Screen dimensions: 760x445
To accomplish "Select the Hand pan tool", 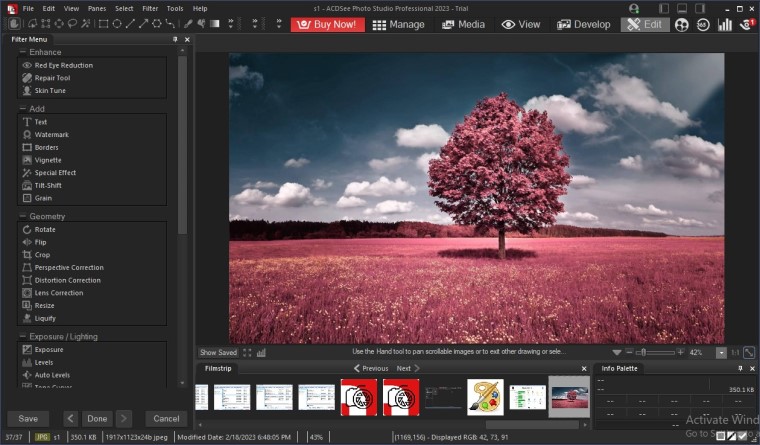I will [x=15, y=23].
